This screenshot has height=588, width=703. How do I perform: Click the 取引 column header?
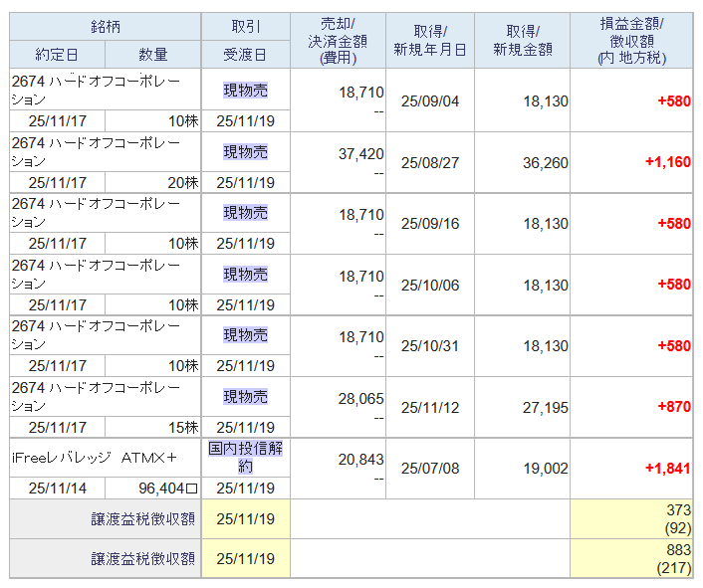coord(246,27)
